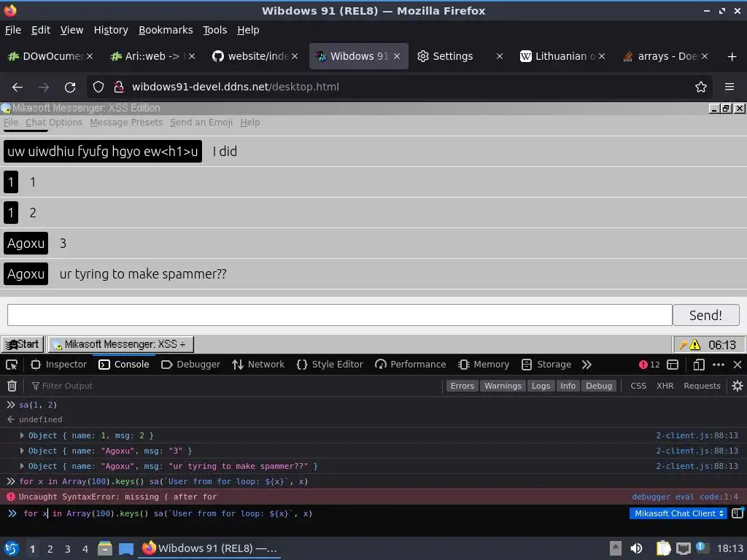The image size is (747, 560).
Task: Switch to the Inspector tab
Action: [x=58, y=365]
